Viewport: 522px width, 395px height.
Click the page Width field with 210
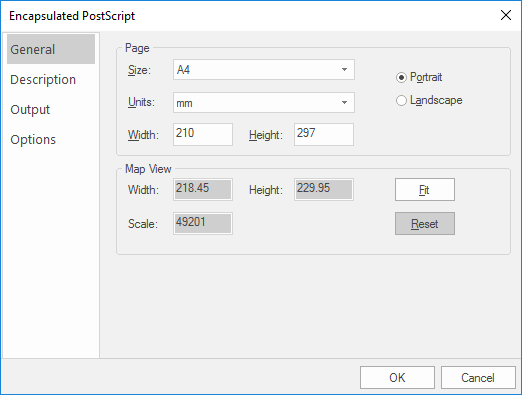(x=203, y=134)
